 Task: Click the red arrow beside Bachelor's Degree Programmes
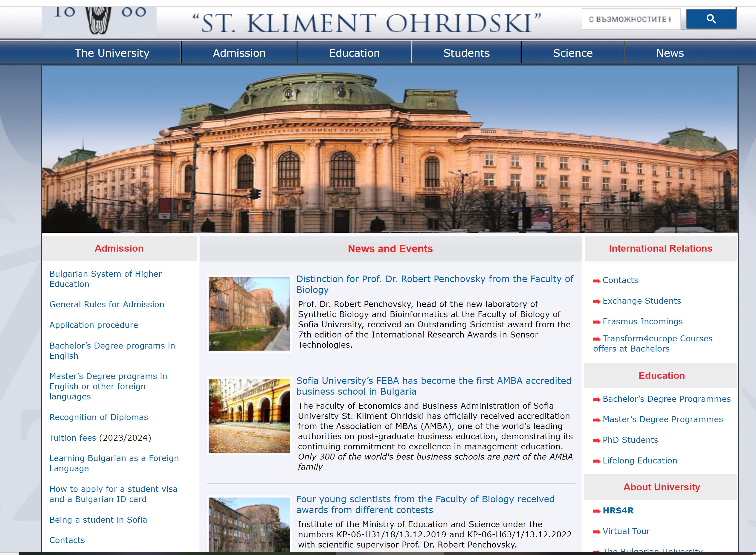597,399
